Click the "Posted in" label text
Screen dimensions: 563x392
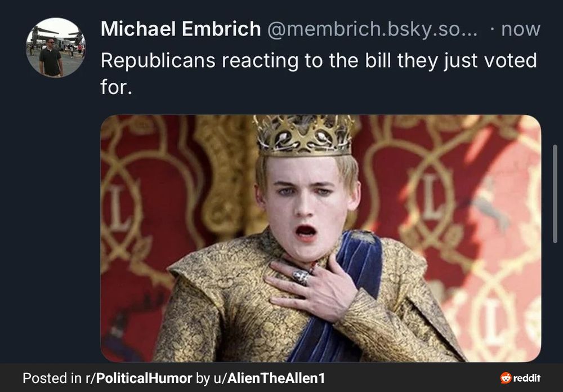(52, 378)
